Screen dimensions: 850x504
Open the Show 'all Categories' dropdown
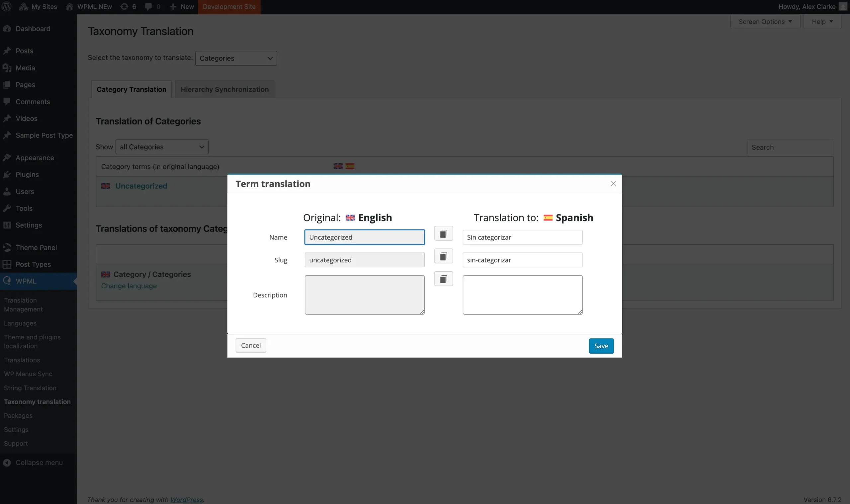coord(162,147)
